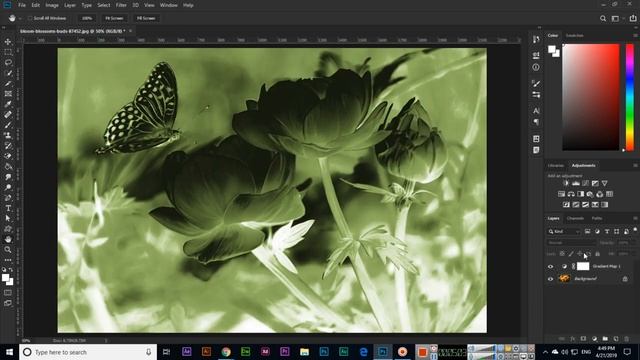Select the Eyedropper tool
The height and width of the screenshot is (360, 640).
pyautogui.click(x=8, y=104)
